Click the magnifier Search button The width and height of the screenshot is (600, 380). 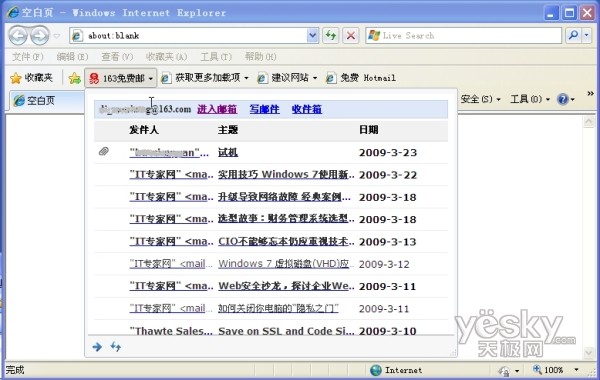573,36
